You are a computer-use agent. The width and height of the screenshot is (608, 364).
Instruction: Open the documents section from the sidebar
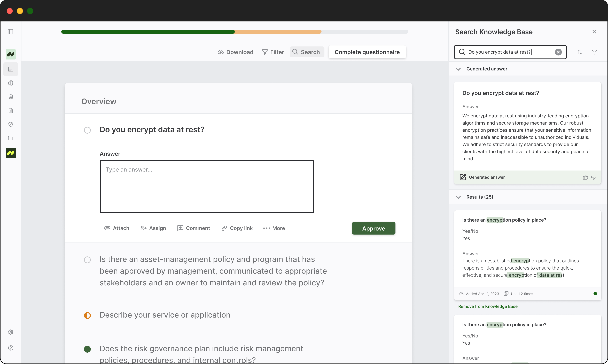point(11,110)
